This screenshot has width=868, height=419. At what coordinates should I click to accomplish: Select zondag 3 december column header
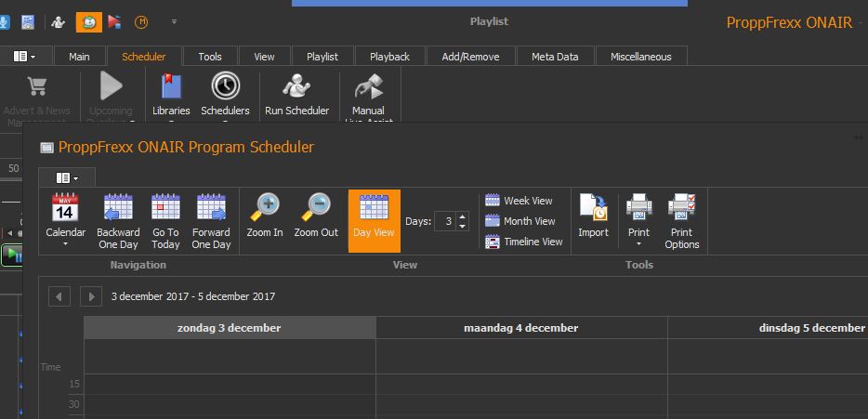pos(230,328)
